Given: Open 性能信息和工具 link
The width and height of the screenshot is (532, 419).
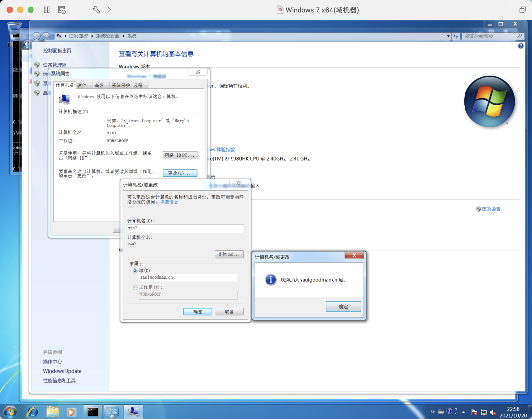Looking at the screenshot, I should click(60, 380).
